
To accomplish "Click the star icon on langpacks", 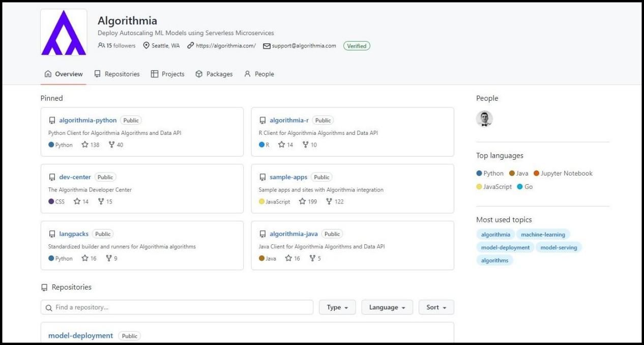I will click(85, 258).
